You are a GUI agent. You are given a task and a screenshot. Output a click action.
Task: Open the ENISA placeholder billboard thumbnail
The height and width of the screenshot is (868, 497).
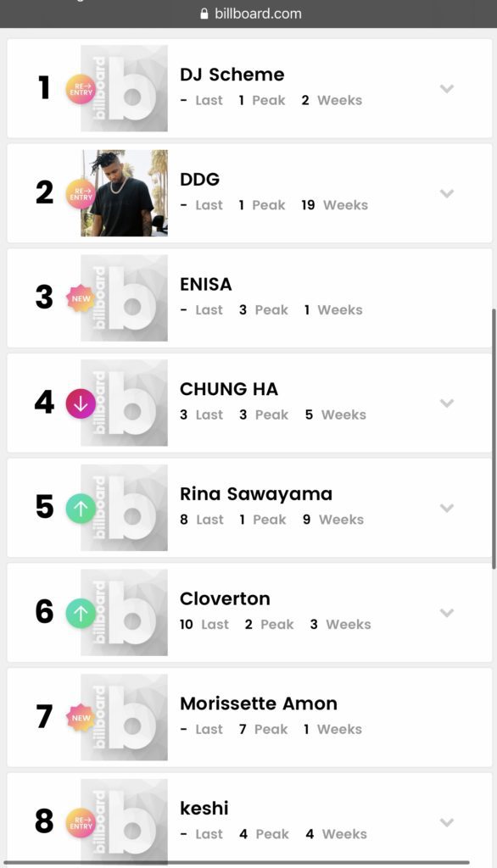[124, 298]
